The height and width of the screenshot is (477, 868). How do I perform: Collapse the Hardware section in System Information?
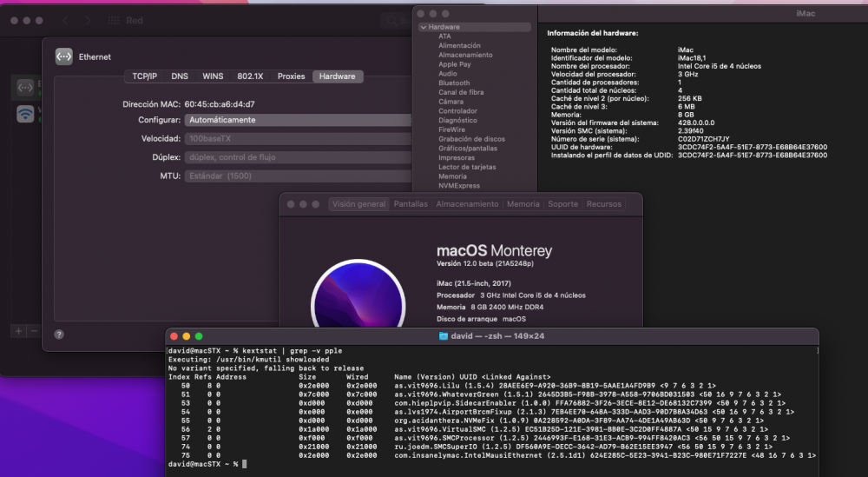pos(424,27)
